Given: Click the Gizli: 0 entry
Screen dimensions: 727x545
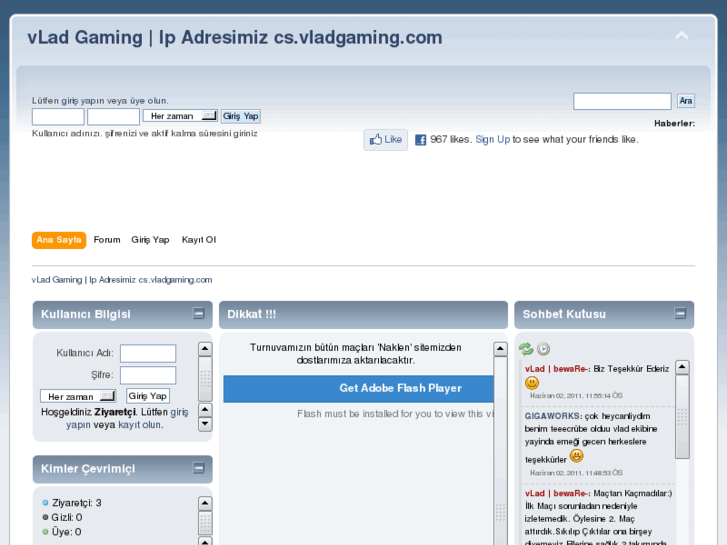Looking at the screenshot, I should (62, 517).
